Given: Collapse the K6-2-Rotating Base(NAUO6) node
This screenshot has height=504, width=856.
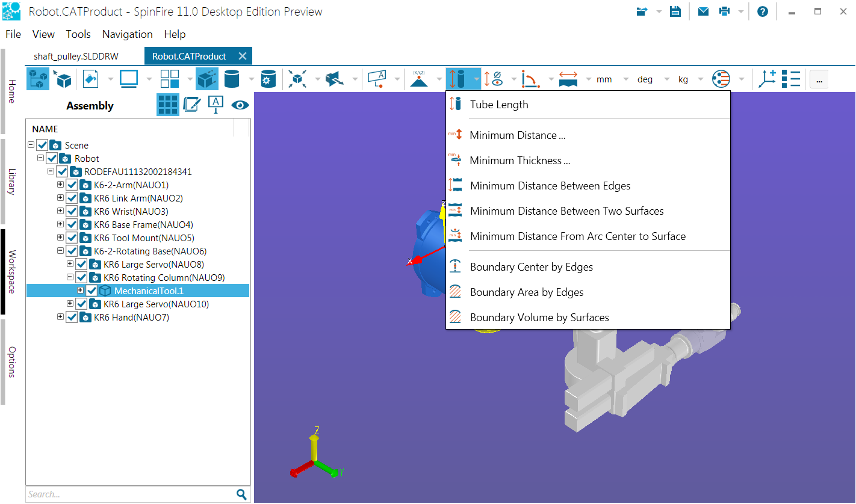Looking at the screenshot, I should (x=60, y=251).
